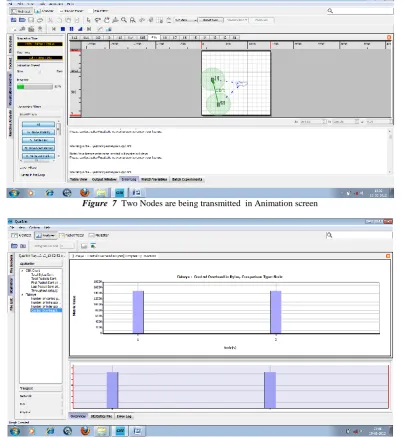Click the pause simulation button
The height and width of the screenshot is (438, 408).
point(71,29)
